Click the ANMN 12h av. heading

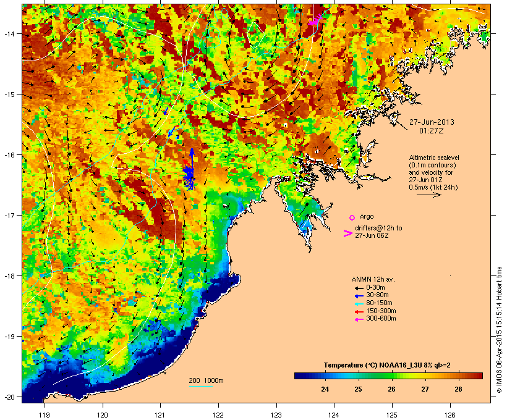click(373, 279)
